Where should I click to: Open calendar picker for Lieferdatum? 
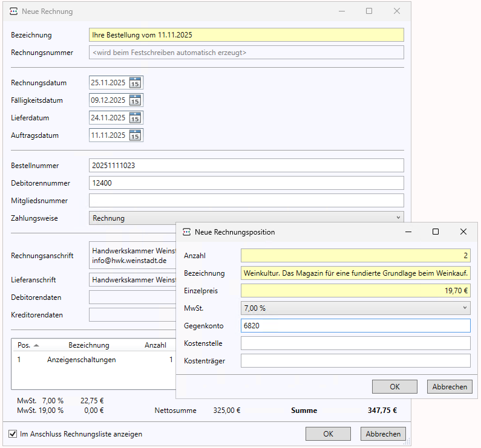coord(135,118)
